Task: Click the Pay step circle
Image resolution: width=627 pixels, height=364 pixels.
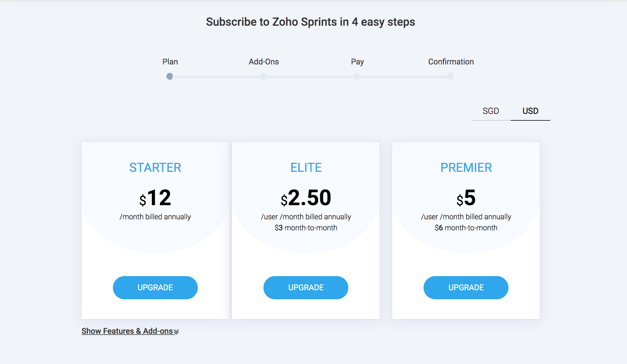Action: (x=357, y=76)
